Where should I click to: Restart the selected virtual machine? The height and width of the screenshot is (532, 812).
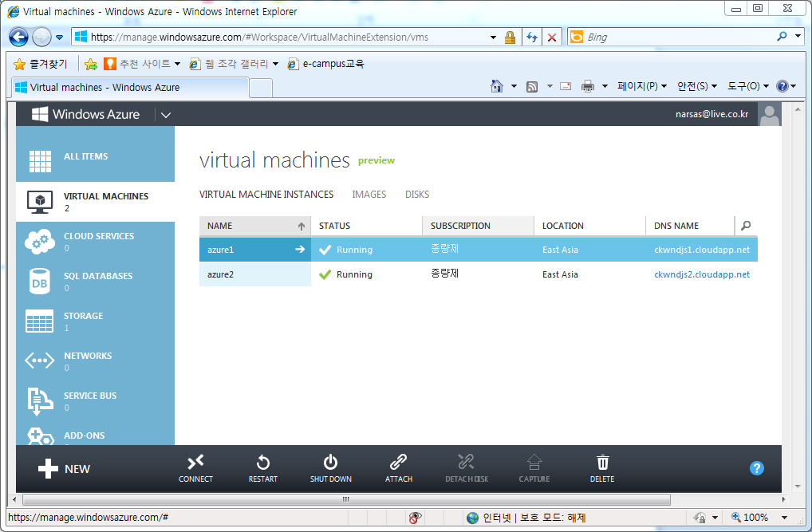tap(263, 469)
